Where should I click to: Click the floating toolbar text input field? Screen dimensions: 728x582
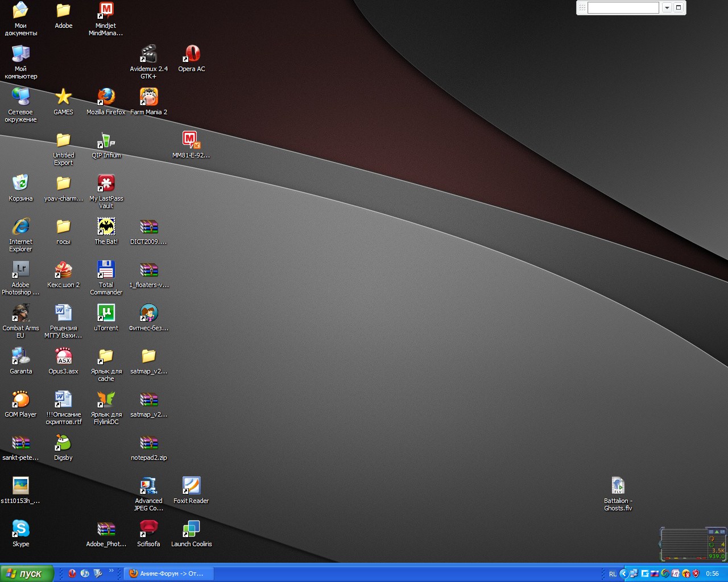(x=623, y=7)
